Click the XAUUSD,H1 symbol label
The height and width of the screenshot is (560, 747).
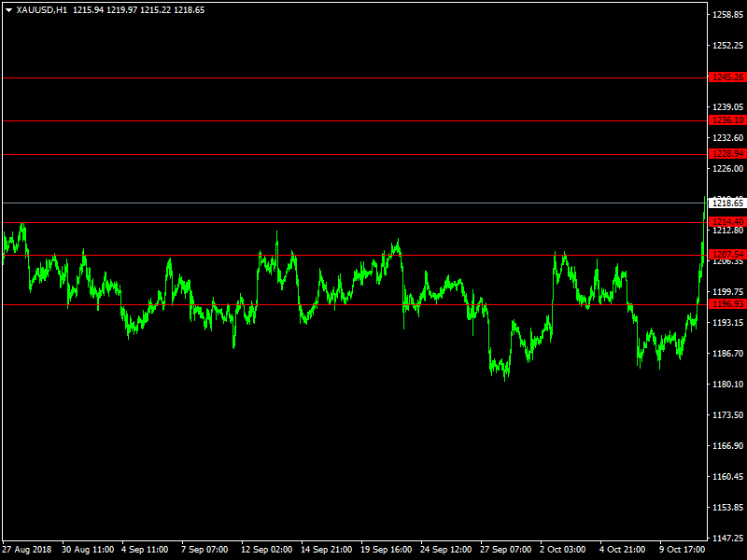click(x=42, y=10)
